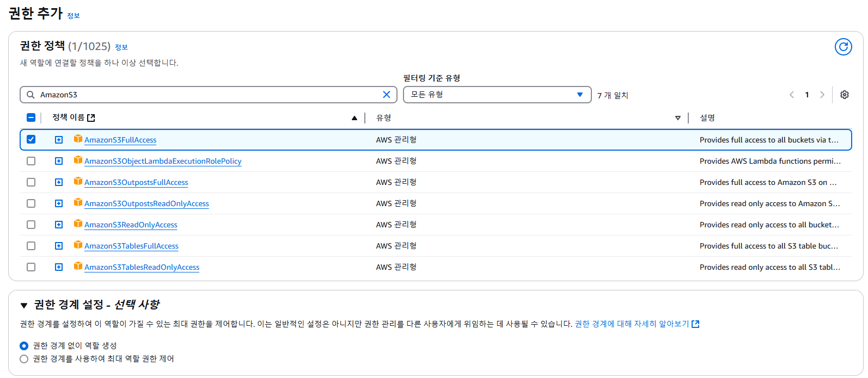Screen dimensions: 868x378
Task: Open 권한 경계에 대해 자세히 알아보기 link
Action: 632,324
